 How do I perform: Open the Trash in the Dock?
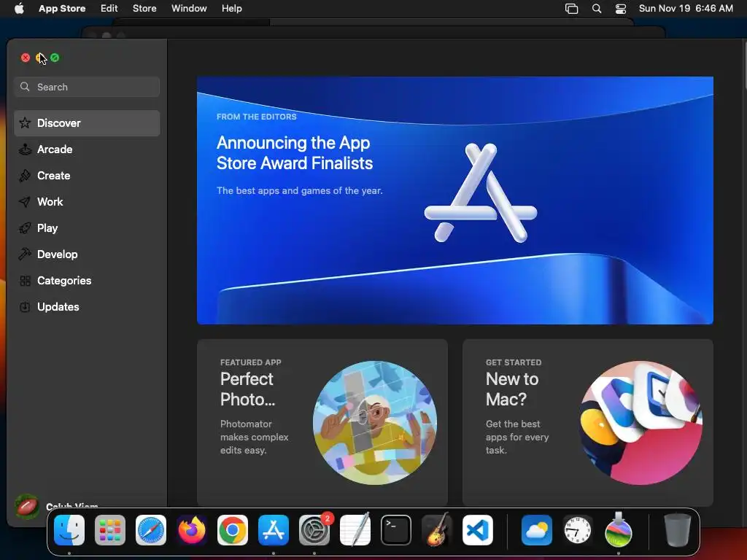point(678,530)
